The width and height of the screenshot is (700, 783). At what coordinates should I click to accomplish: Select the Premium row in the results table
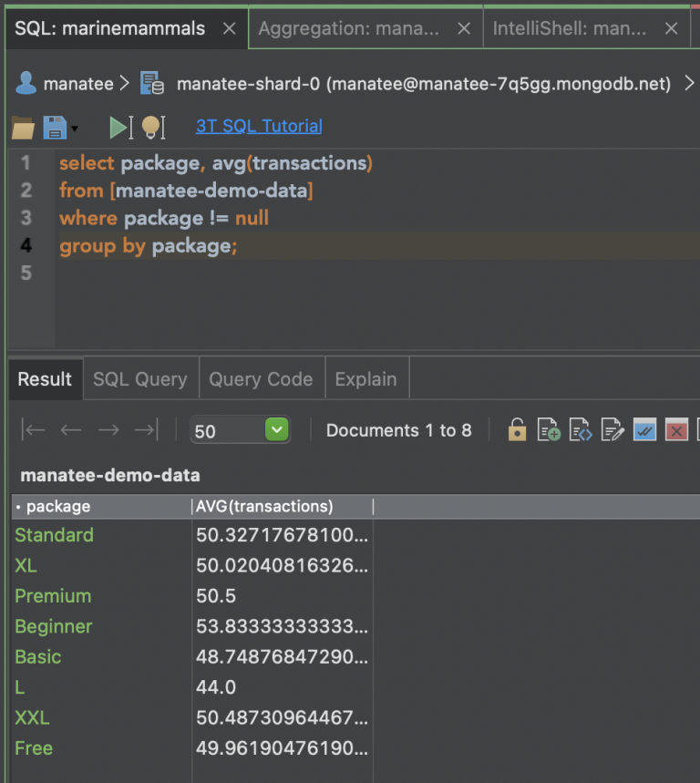[52, 595]
